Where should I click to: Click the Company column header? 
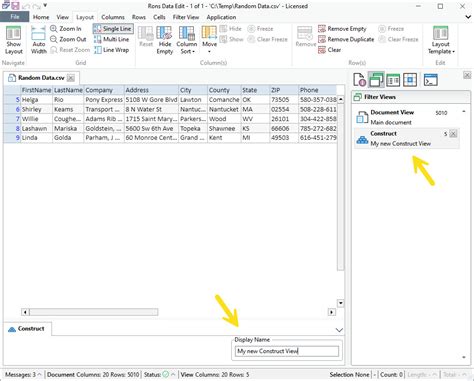tap(104, 90)
